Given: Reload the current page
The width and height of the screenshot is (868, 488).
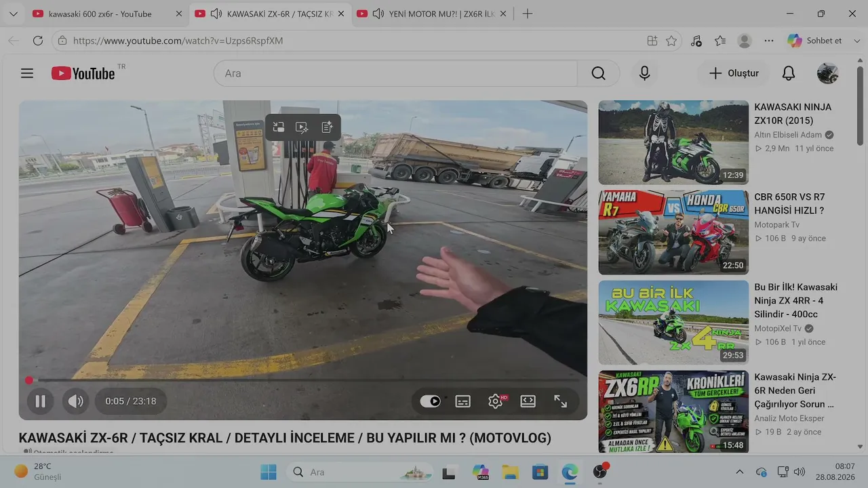Looking at the screenshot, I should click(38, 41).
